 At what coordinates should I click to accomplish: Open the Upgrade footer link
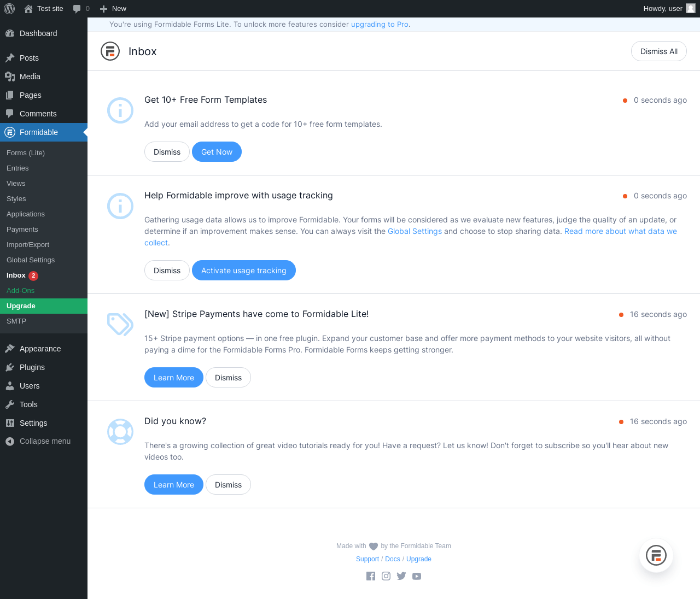point(419,559)
